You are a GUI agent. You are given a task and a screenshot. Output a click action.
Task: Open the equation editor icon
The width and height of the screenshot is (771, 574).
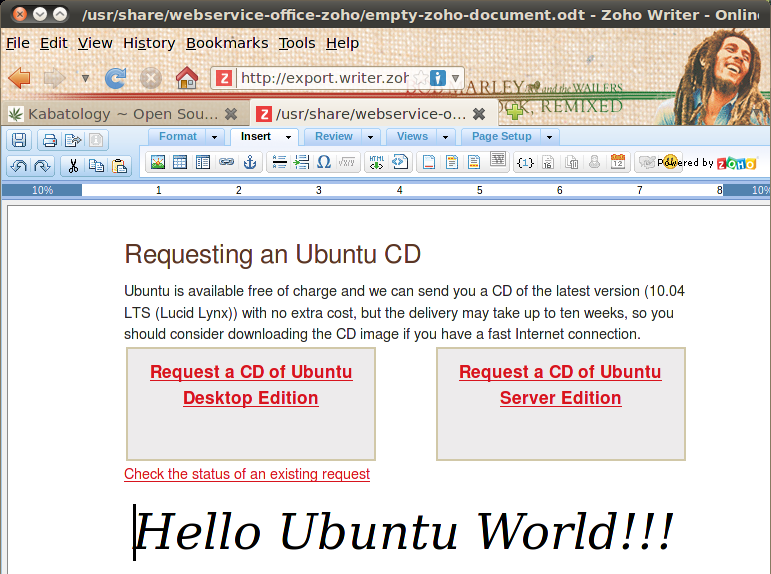point(347,162)
